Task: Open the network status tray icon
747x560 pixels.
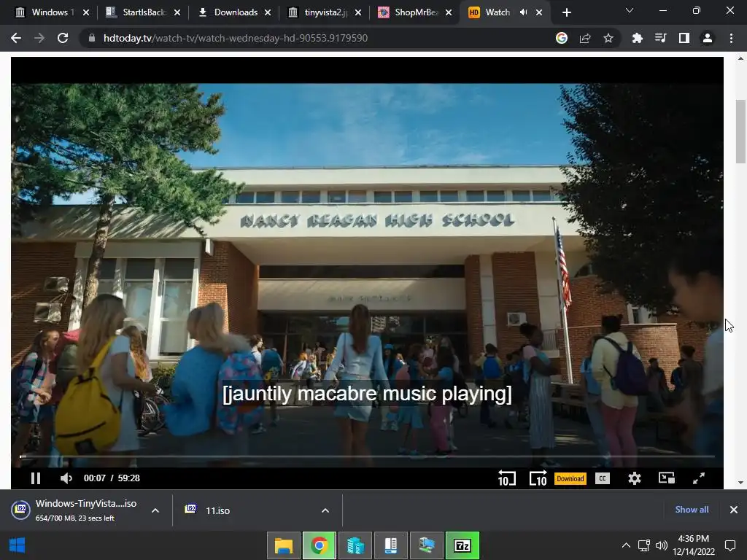Action: pyautogui.click(x=644, y=545)
